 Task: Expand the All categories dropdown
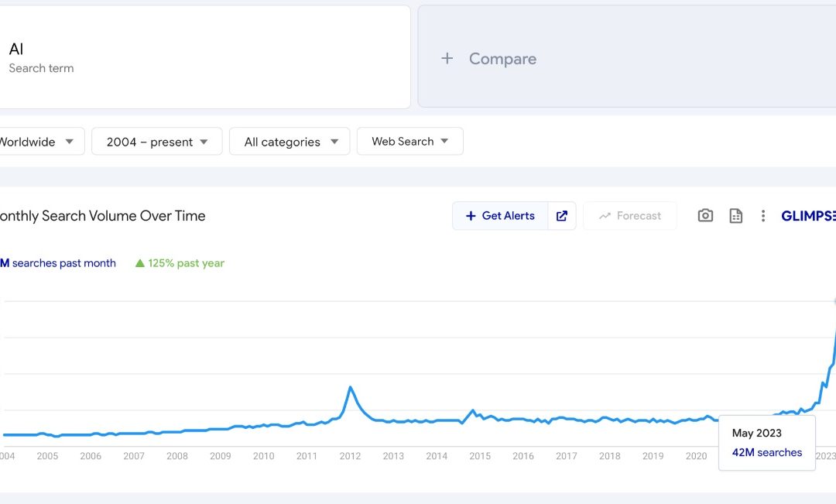290,141
